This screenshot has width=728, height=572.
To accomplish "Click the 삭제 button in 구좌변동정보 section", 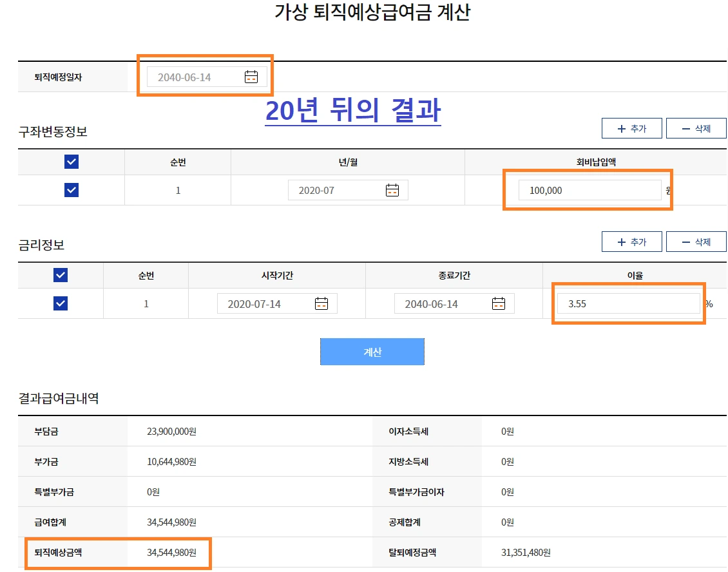I will click(696, 128).
